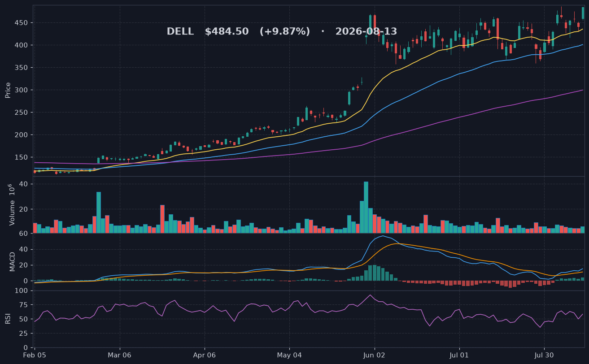589x364 pixels.
Task: Click the Mar 06 date label
Action: [120, 355]
